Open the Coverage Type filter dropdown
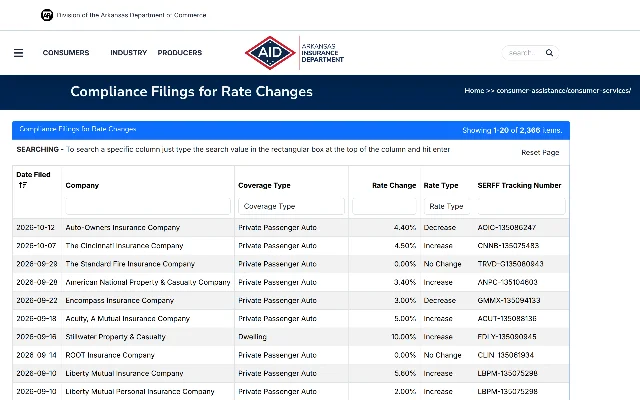This screenshot has width=640, height=400. [291, 206]
